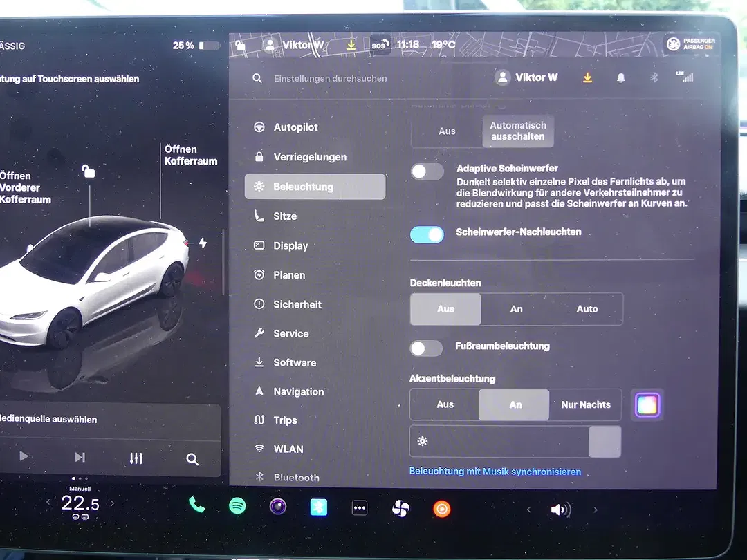This screenshot has width=747, height=560.
Task: Open notifications bell icon in settings header
Action: [620, 77]
